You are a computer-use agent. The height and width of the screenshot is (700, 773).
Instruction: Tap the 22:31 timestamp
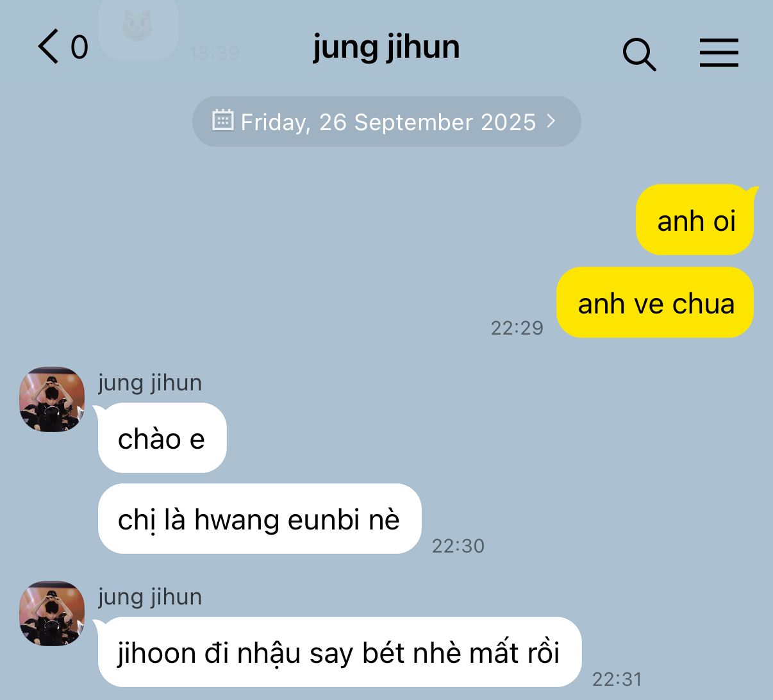point(617,679)
